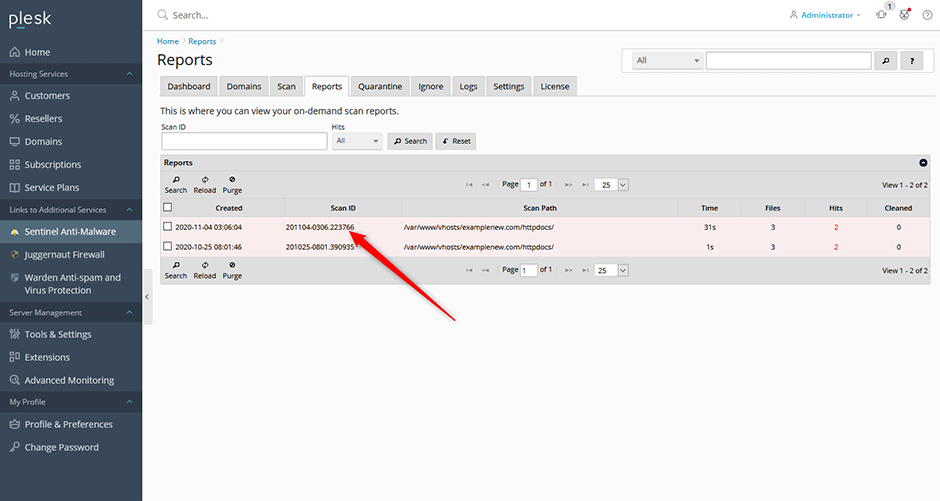
Task: Go to the first page using the top pager
Action: click(469, 185)
